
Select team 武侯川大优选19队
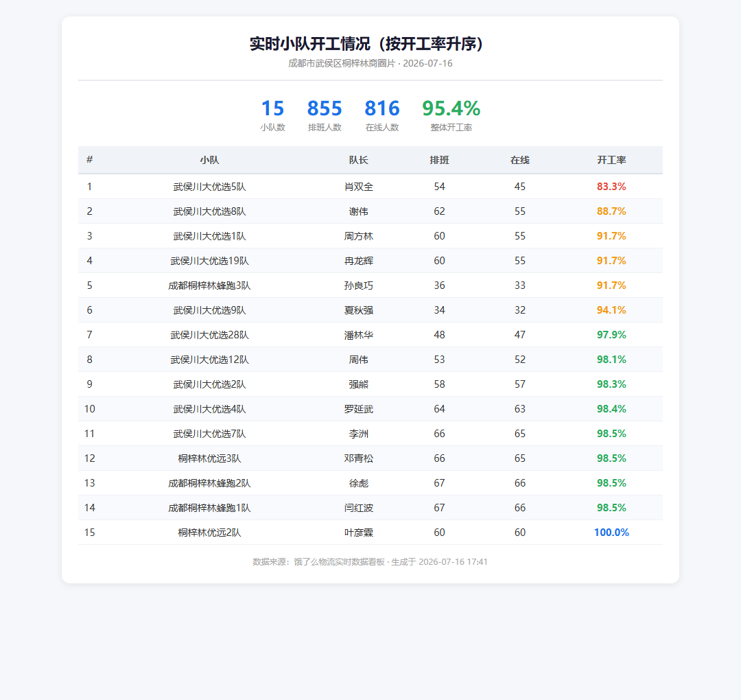[209, 261]
